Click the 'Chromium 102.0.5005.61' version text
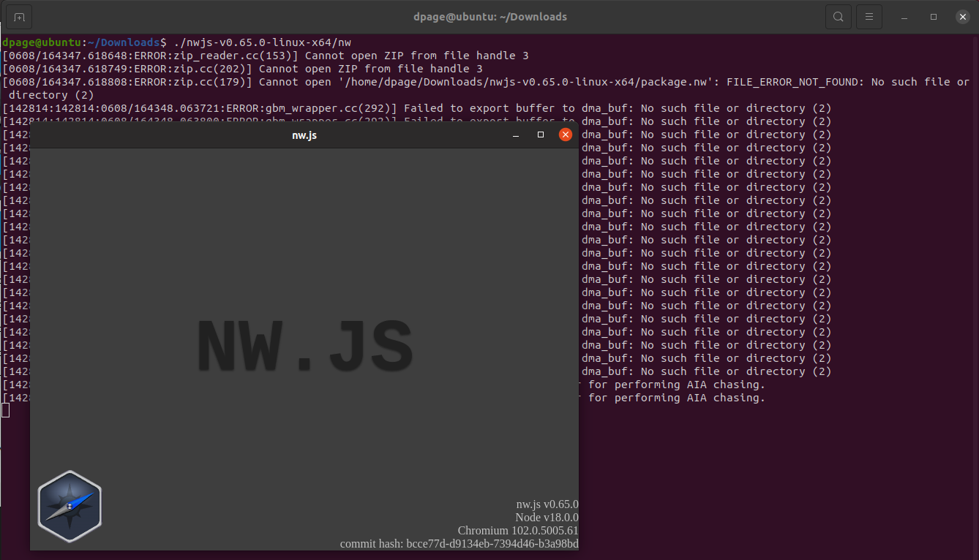The height and width of the screenshot is (560, 979). [x=518, y=531]
